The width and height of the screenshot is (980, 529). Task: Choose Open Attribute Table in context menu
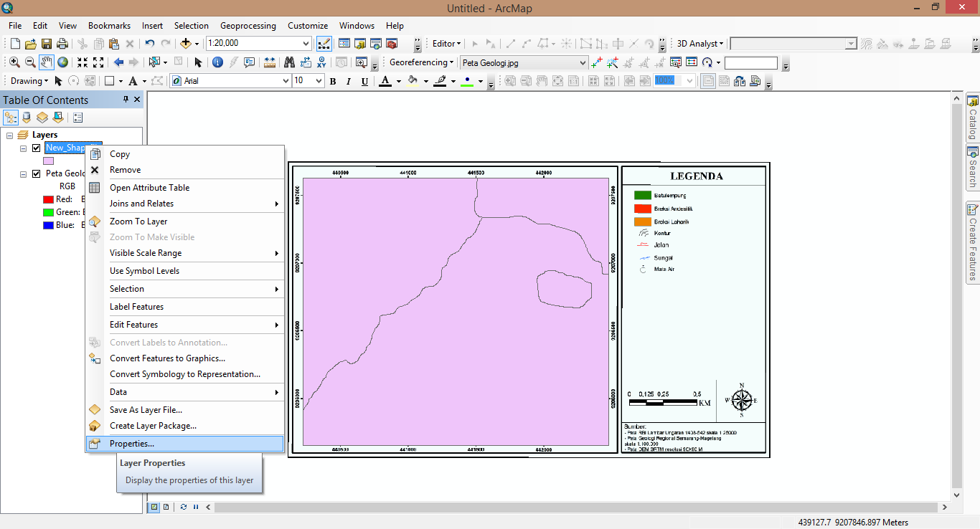pyautogui.click(x=151, y=187)
